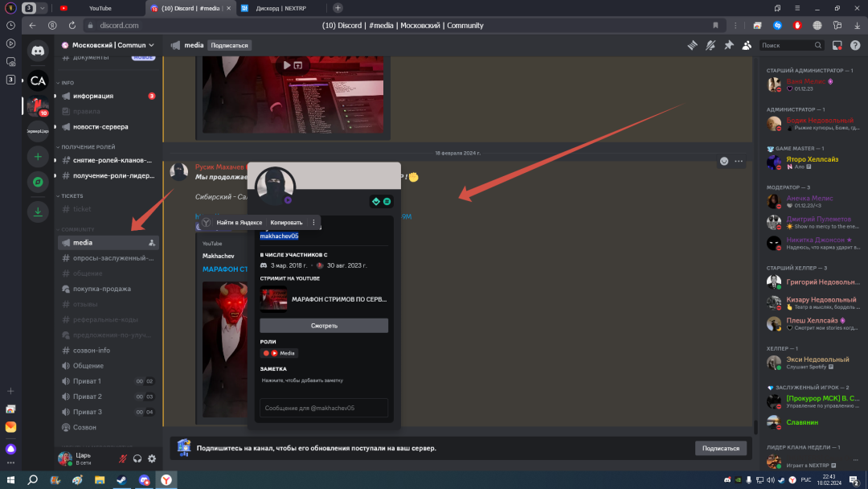
Task: Click bookmark icon in address bar
Action: tap(715, 26)
